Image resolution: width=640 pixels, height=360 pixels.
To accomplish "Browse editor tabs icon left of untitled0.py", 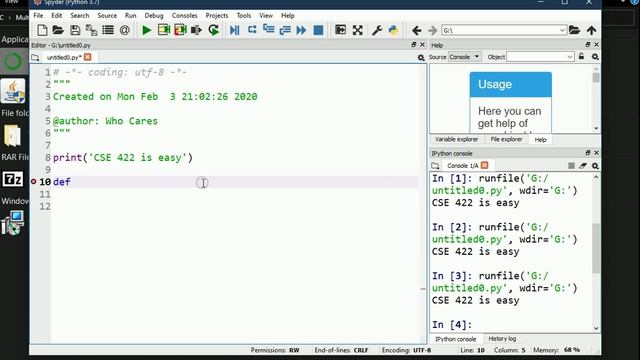I will click(x=35, y=58).
